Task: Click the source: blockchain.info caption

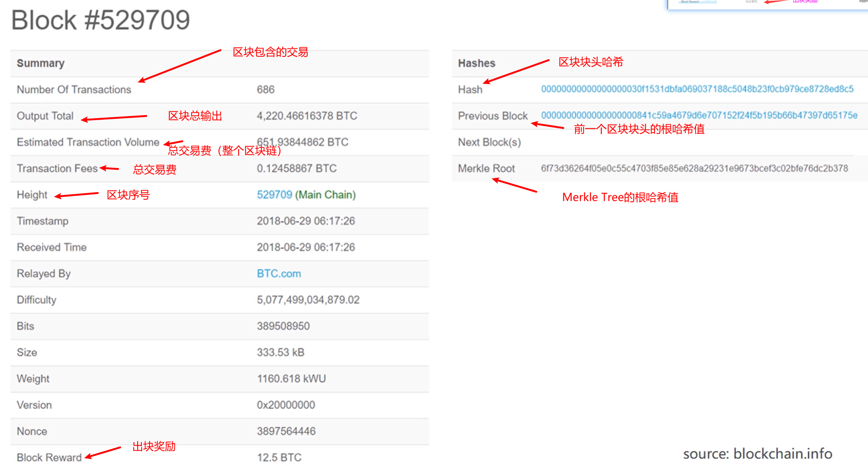Action: click(758, 454)
